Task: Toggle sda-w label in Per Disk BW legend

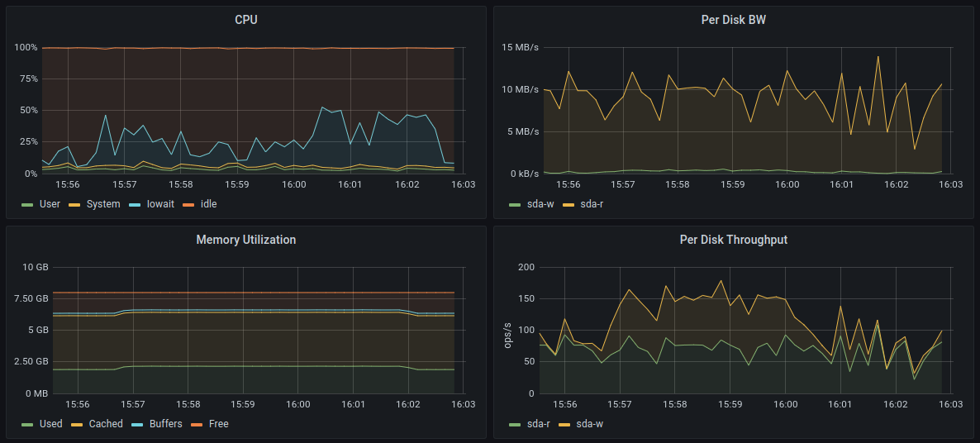Action: tap(538, 204)
